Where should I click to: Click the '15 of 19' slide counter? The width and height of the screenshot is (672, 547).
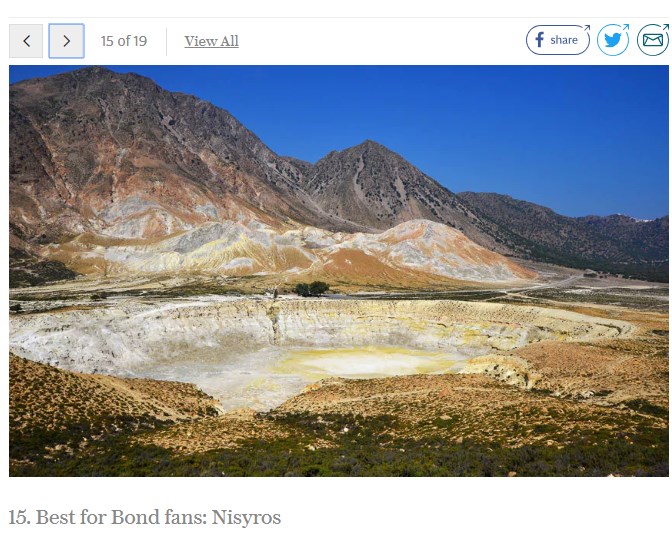tap(124, 41)
